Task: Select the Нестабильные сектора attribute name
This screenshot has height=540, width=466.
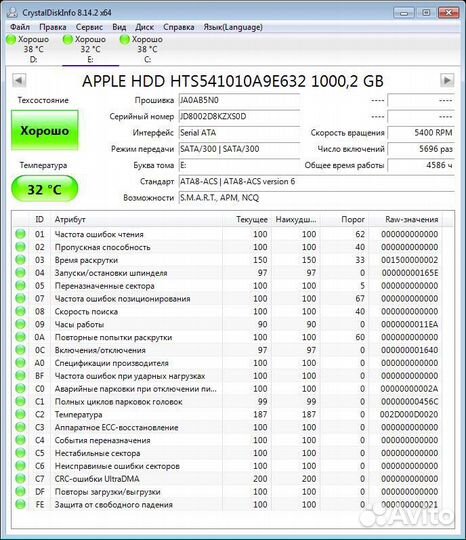Action: coord(97,453)
